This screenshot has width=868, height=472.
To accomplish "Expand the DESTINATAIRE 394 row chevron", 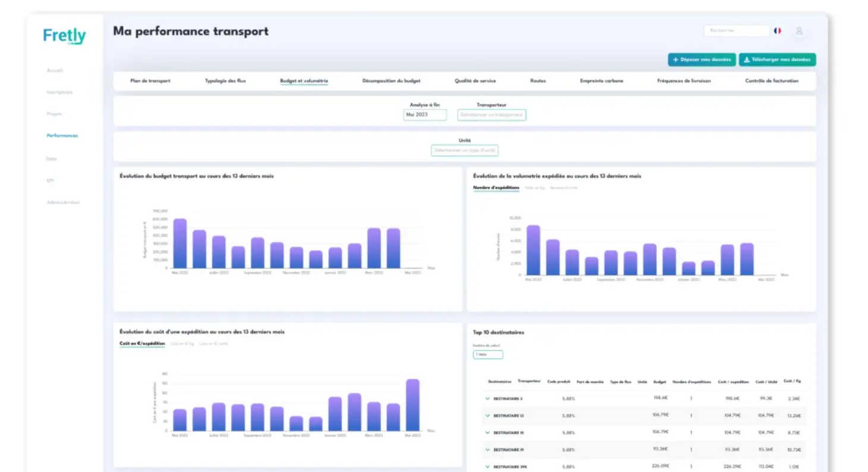I will (x=488, y=467).
